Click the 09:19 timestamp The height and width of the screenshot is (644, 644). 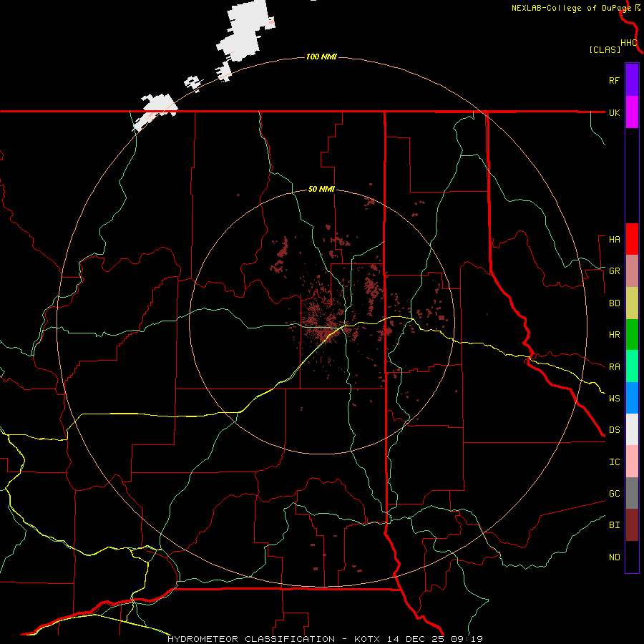pyautogui.click(x=466, y=639)
